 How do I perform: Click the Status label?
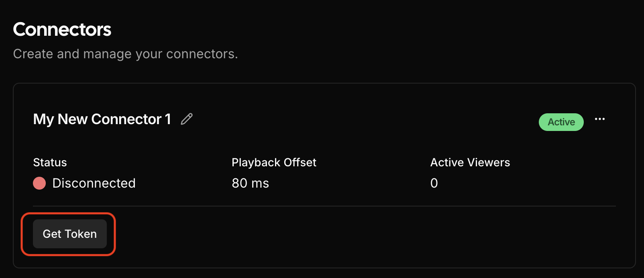[x=50, y=162]
